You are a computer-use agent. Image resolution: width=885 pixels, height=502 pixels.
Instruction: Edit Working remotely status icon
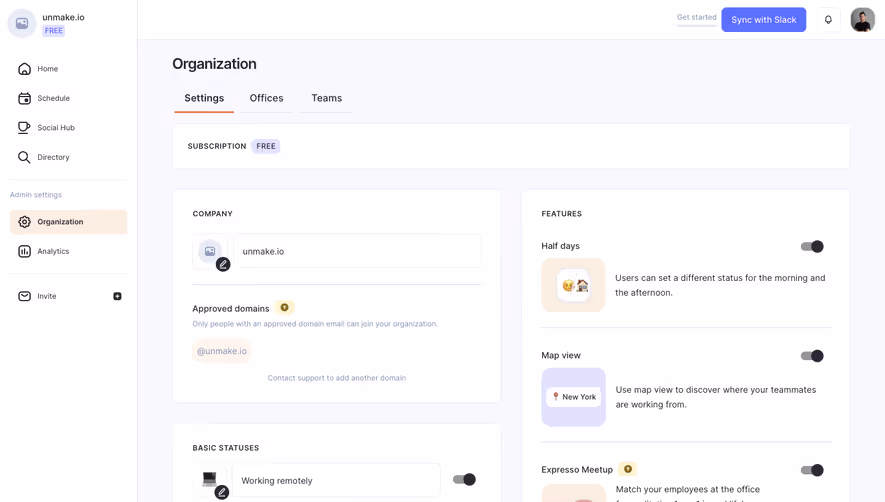222,492
